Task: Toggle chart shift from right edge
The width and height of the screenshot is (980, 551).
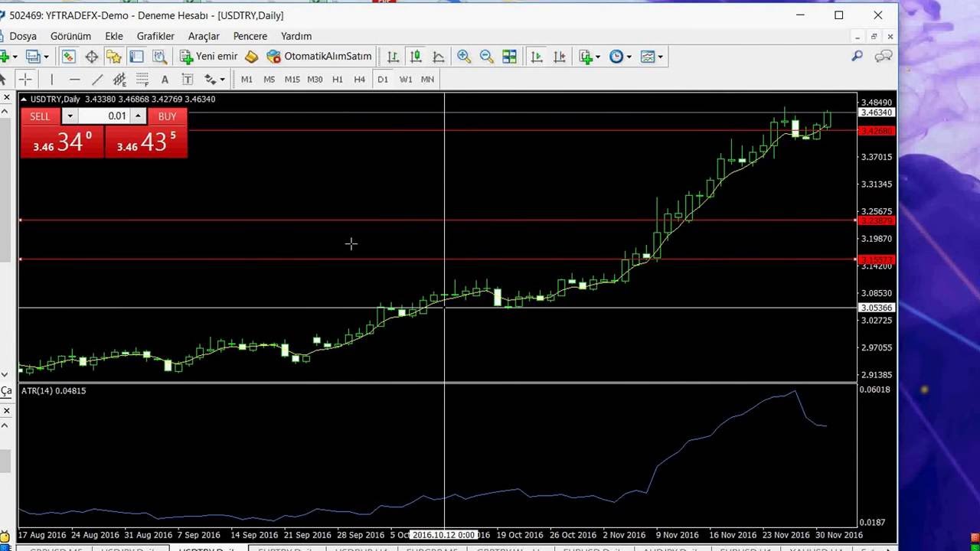Action: click(x=560, y=57)
